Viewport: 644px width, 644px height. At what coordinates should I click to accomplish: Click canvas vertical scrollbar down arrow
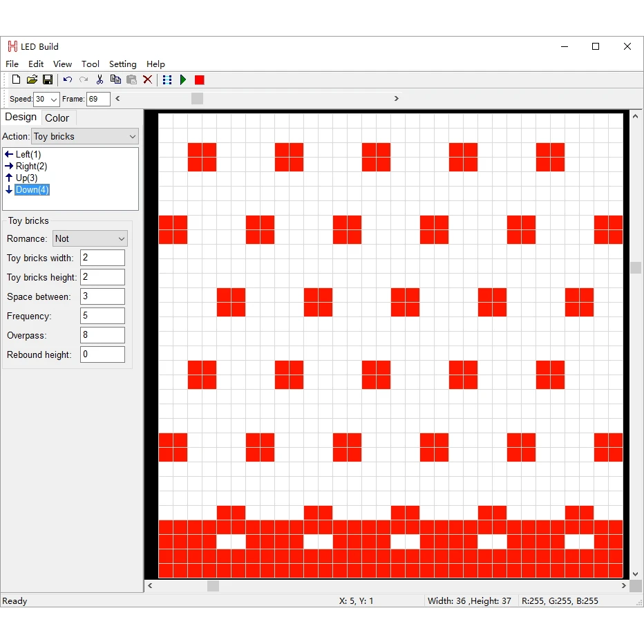pyautogui.click(x=636, y=574)
